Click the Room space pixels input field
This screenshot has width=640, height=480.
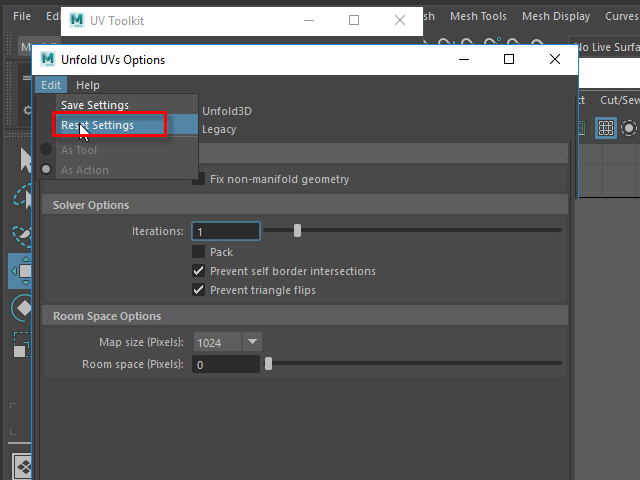(226, 365)
